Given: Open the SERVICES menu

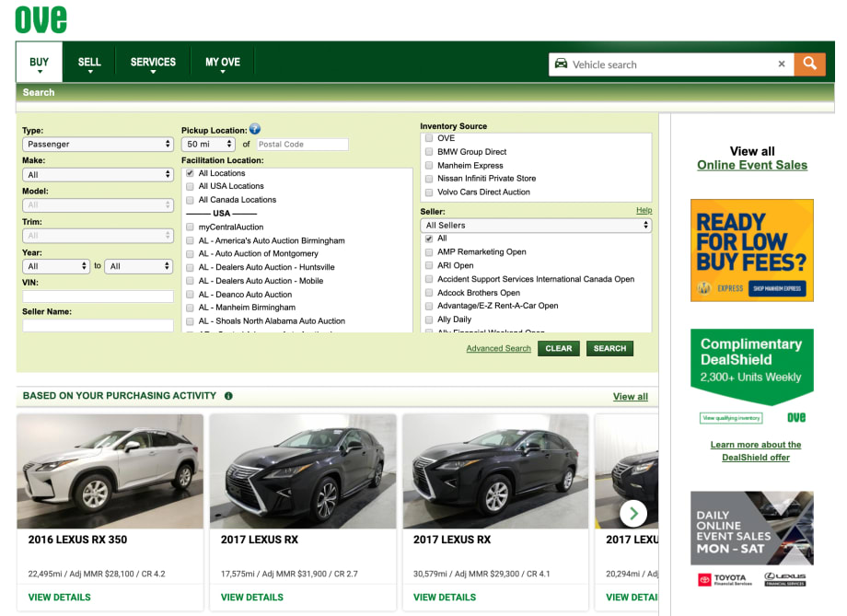Looking at the screenshot, I should pyautogui.click(x=153, y=63).
